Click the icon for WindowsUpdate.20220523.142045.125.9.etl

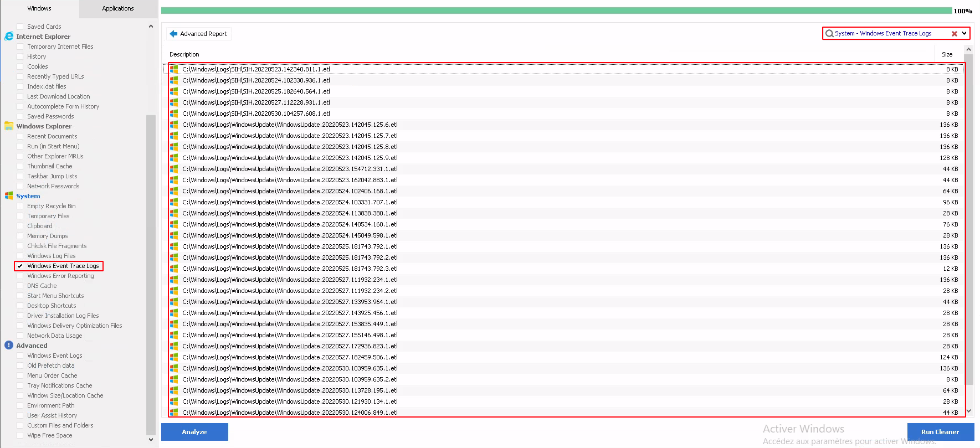[174, 158]
